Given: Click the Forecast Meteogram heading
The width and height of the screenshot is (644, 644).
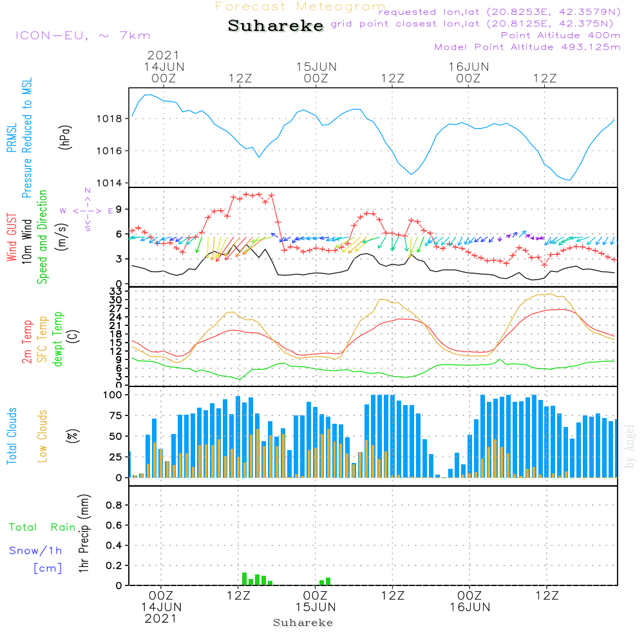Looking at the screenshot, I should click(299, 6).
